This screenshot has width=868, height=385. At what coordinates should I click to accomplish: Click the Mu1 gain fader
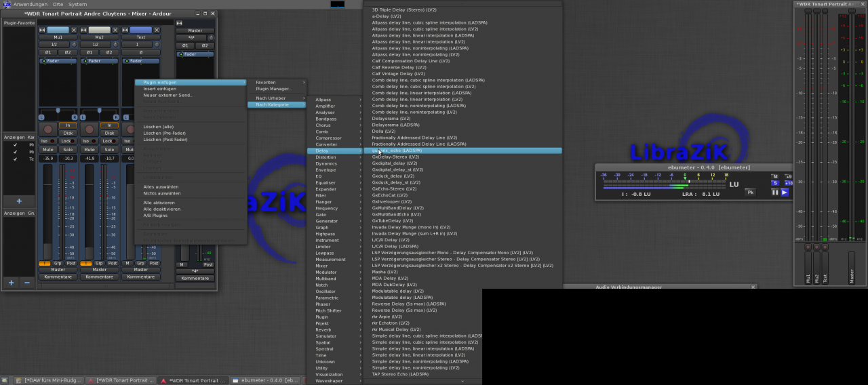click(x=47, y=211)
